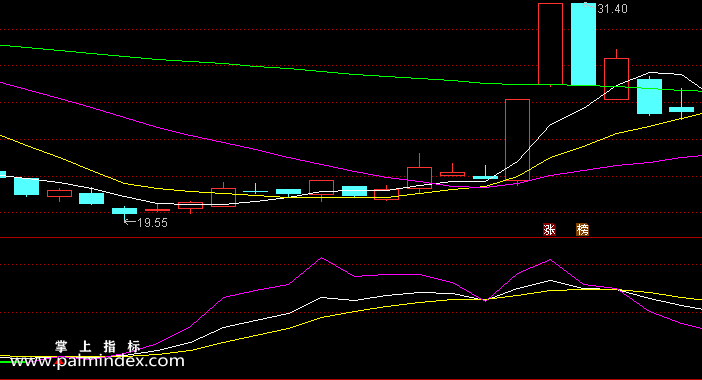Viewport: 702px width, 380px height.
Task: Click where the three indicator lines converge
Action: coord(485,300)
